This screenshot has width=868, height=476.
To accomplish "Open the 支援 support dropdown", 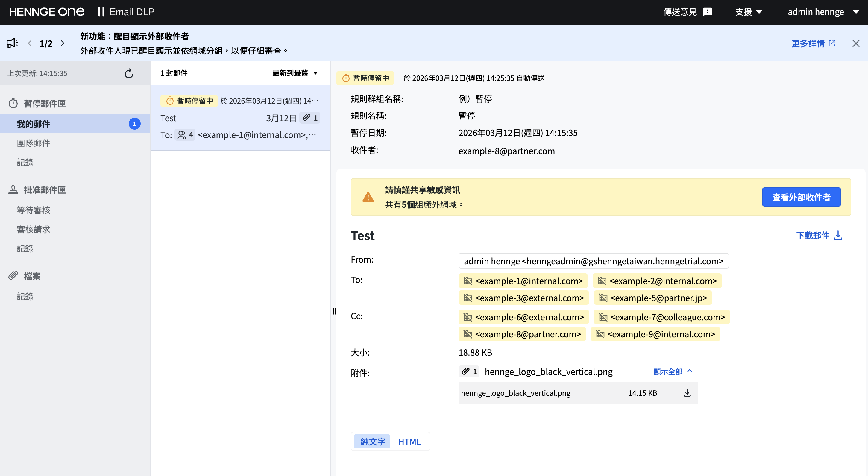I will [x=749, y=12].
